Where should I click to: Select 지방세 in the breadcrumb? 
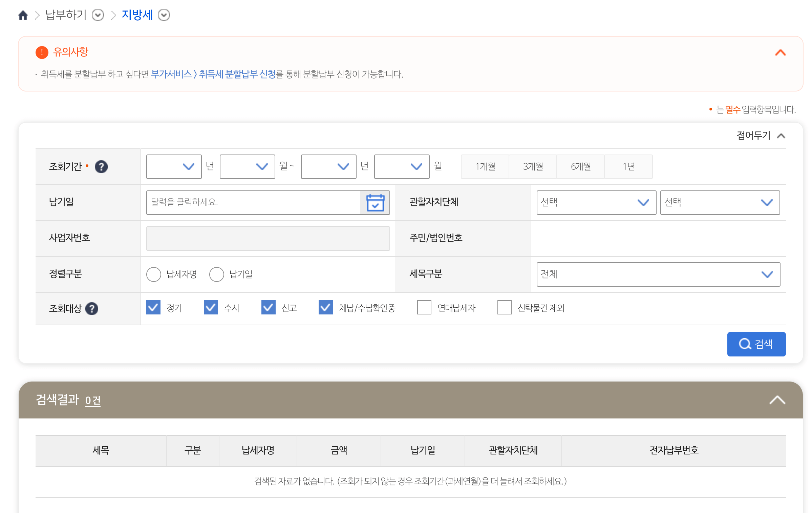point(137,15)
